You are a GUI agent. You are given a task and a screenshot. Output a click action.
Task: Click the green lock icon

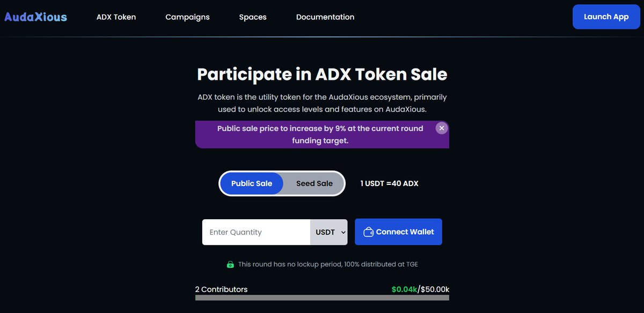[x=230, y=264]
